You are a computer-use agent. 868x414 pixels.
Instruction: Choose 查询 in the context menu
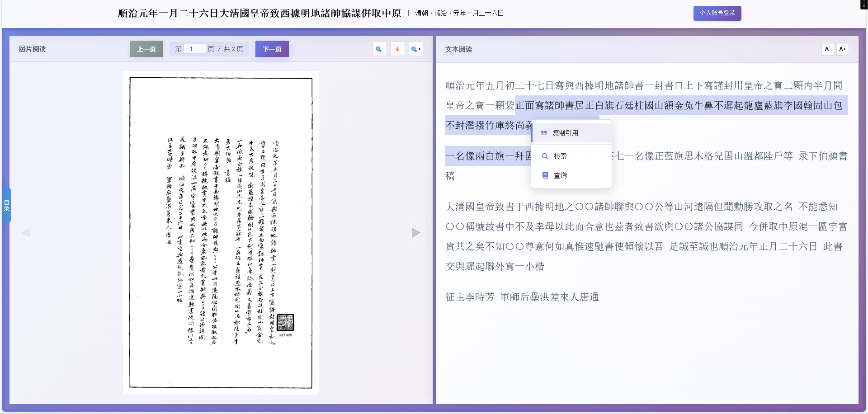560,175
